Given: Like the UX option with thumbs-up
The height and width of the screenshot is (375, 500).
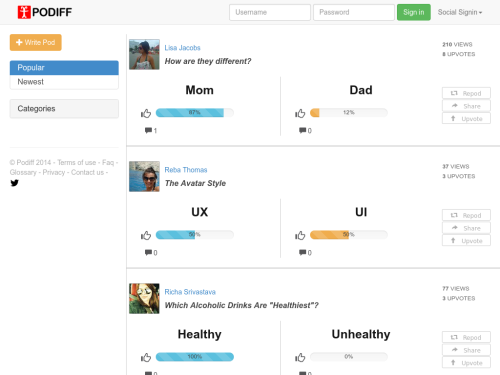Looking at the screenshot, I should tap(146, 235).
